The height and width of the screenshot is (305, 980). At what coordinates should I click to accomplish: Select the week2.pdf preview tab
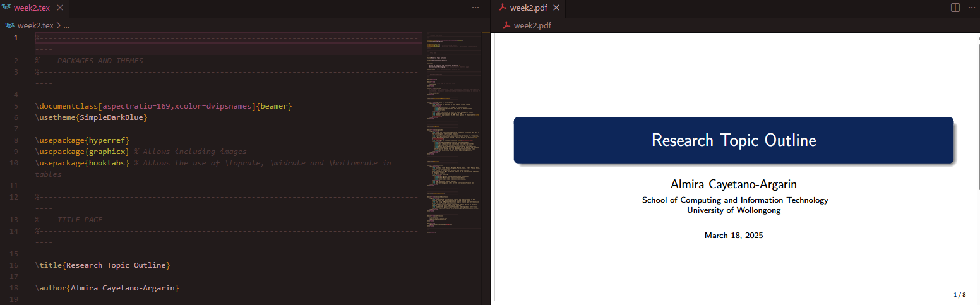[529, 8]
